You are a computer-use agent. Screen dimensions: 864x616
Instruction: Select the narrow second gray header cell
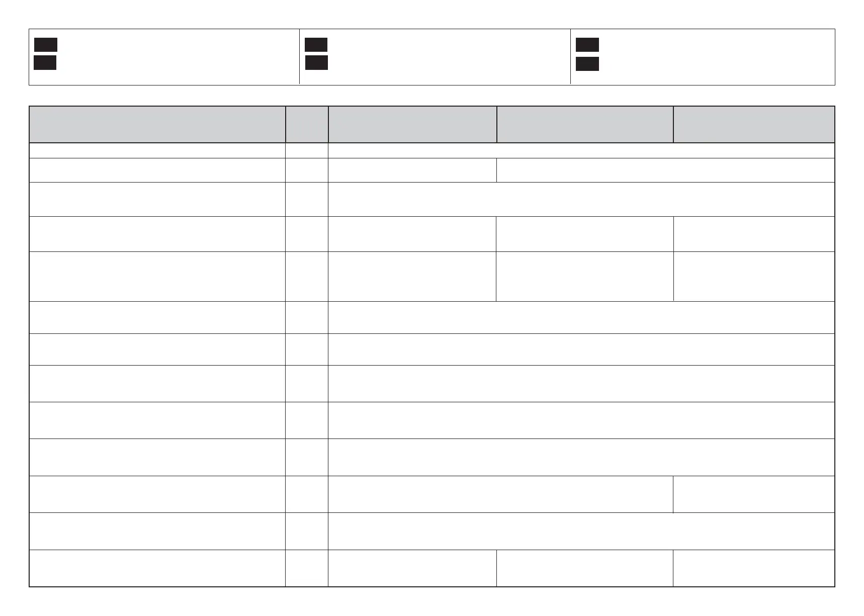click(307, 124)
